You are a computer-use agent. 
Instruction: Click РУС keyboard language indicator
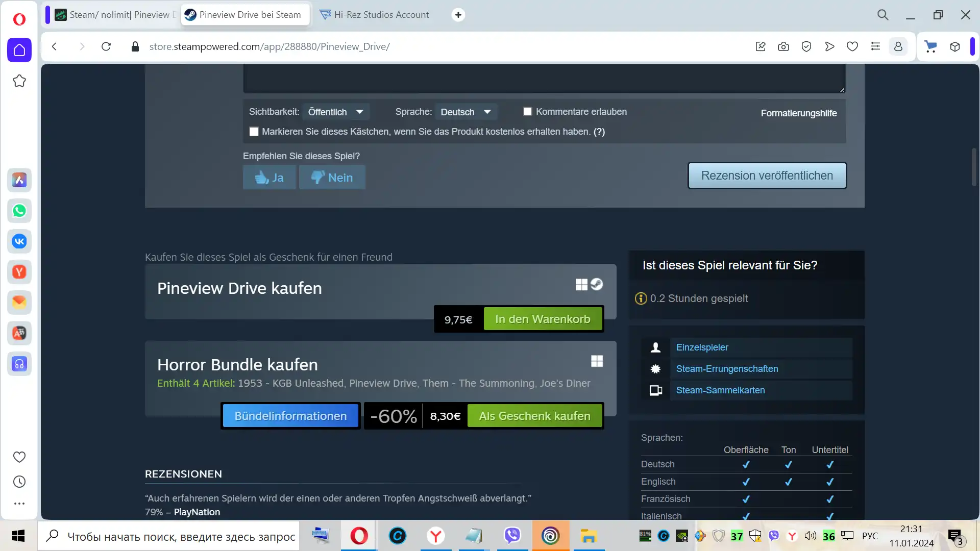coord(870,536)
